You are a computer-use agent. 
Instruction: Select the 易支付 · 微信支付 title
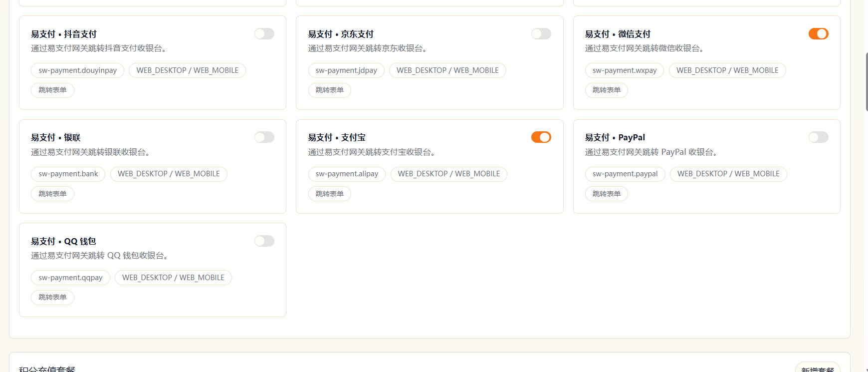click(x=618, y=34)
